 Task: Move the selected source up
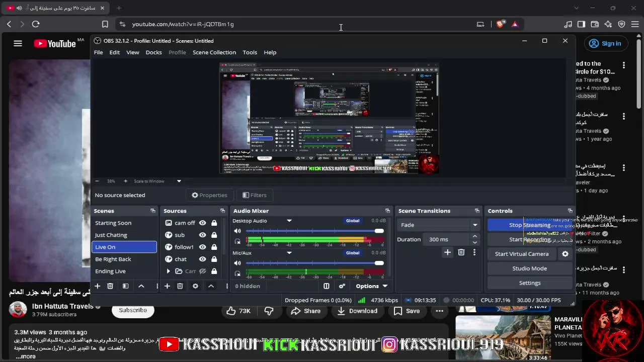click(211, 286)
